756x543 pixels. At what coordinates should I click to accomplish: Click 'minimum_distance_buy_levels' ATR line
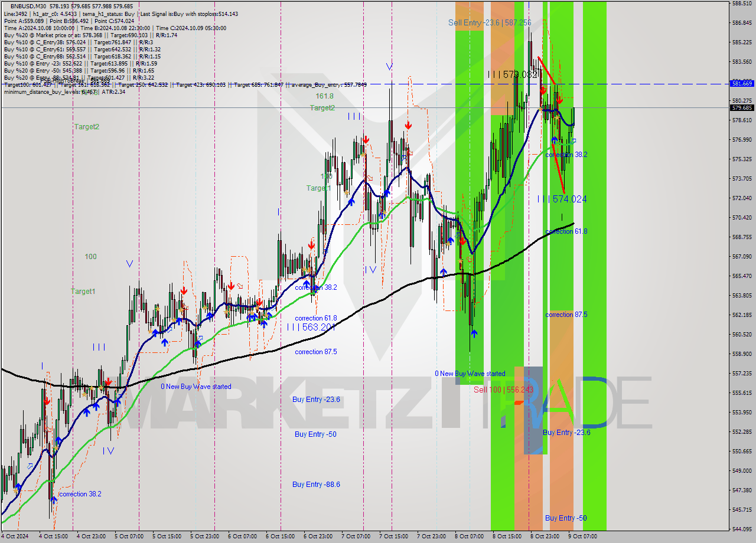click(64, 91)
